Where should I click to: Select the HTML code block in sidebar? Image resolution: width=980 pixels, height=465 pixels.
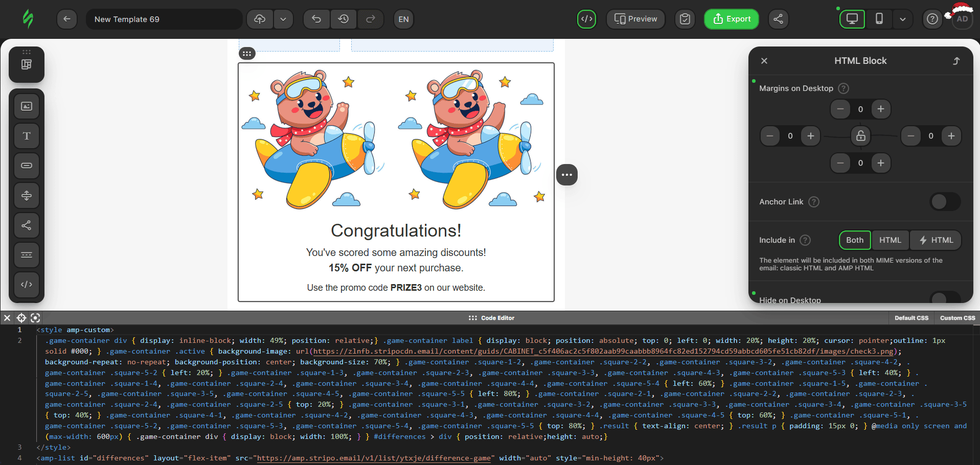tap(27, 285)
